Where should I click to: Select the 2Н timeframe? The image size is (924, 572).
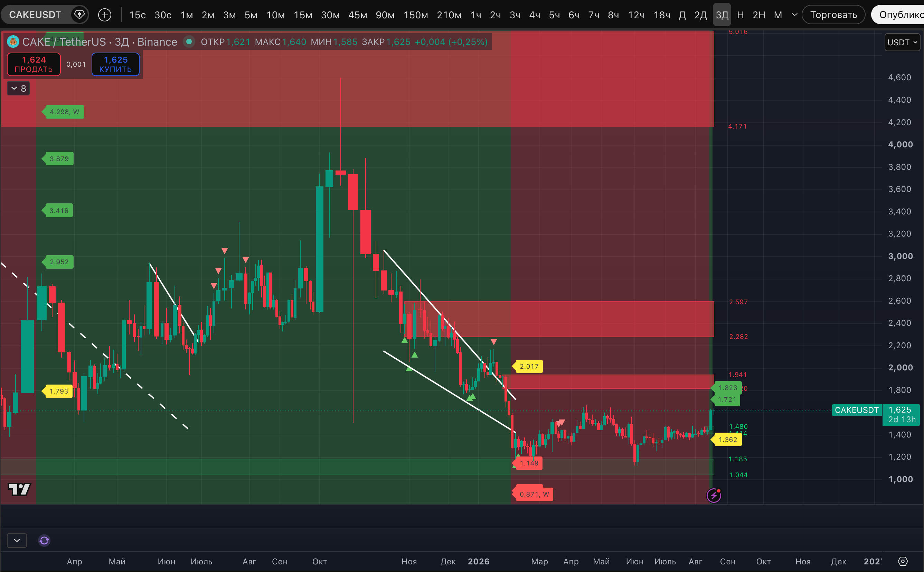click(x=759, y=15)
